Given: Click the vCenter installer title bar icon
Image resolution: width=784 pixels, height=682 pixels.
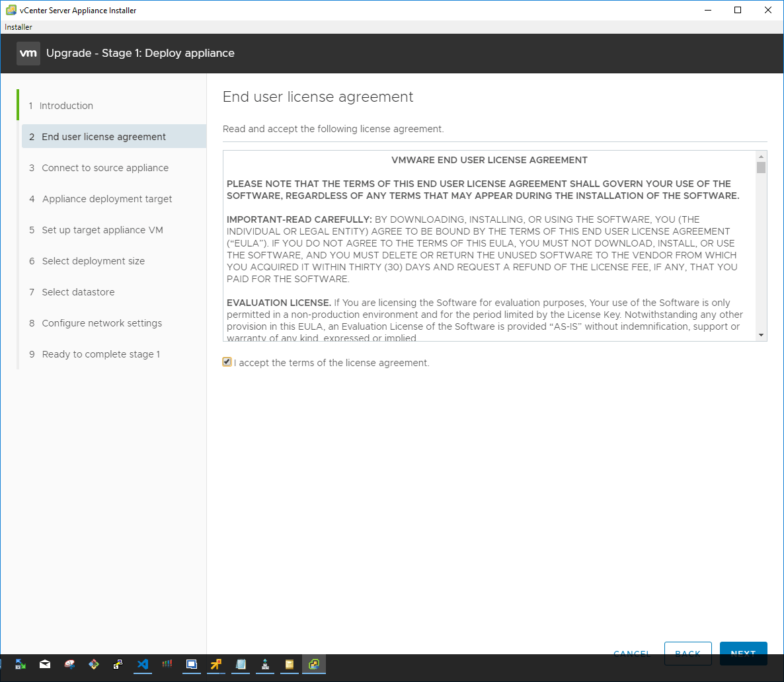Looking at the screenshot, I should [11, 10].
